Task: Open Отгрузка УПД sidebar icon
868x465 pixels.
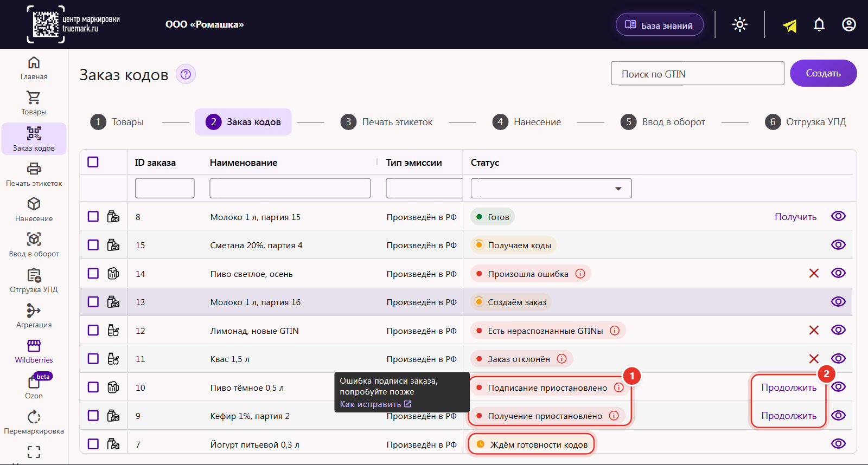Action: (x=34, y=275)
